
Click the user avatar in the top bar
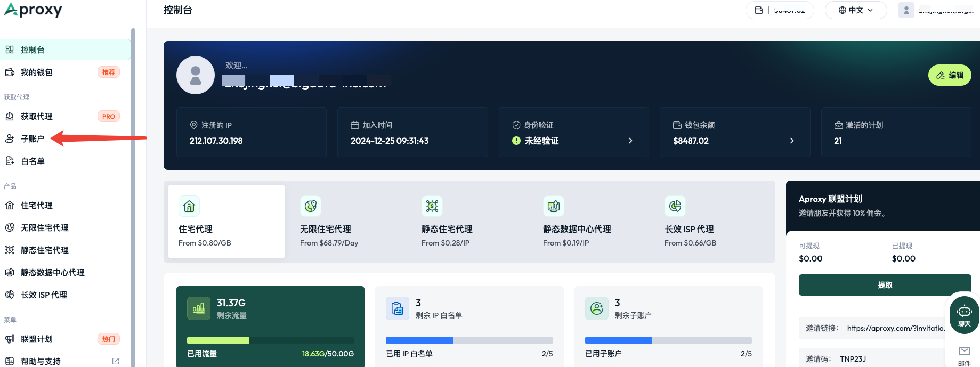coord(906,10)
